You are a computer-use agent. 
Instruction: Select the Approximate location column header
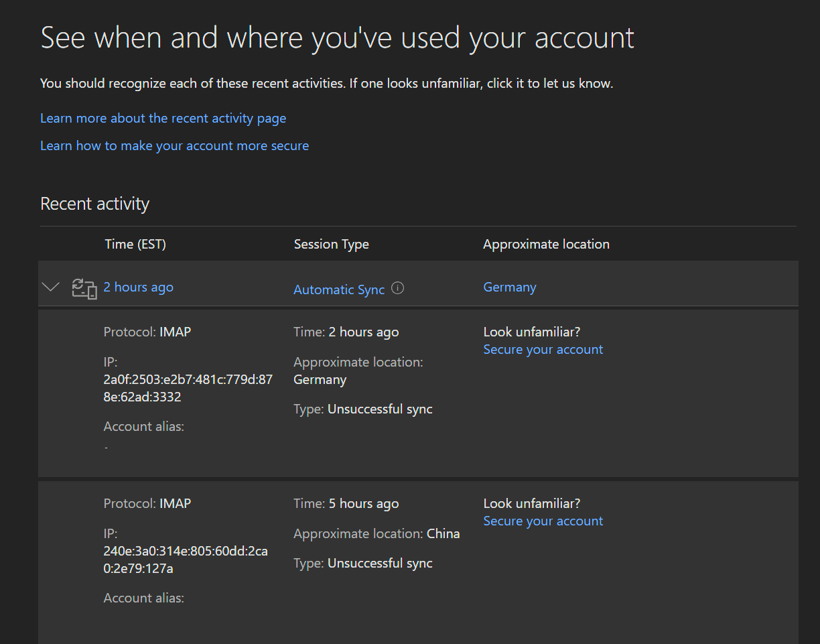click(546, 244)
